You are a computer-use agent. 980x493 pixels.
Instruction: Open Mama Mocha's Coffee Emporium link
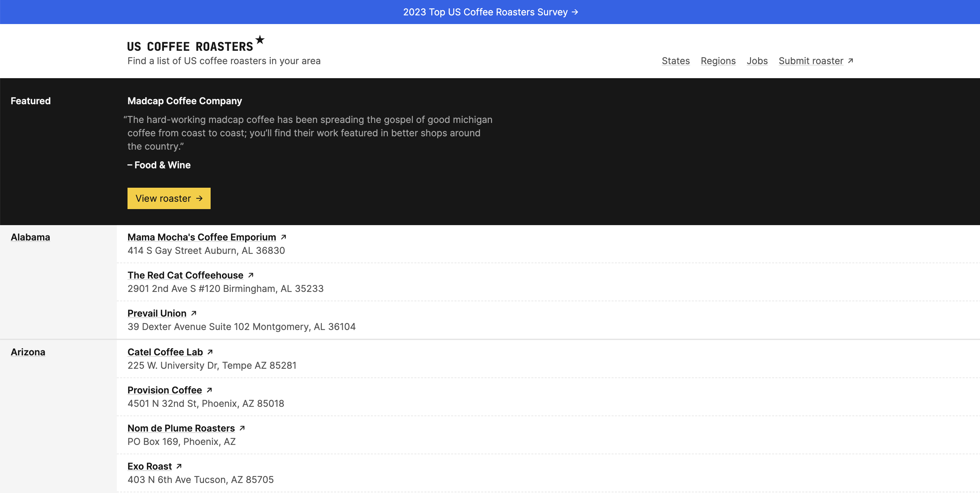pos(202,237)
